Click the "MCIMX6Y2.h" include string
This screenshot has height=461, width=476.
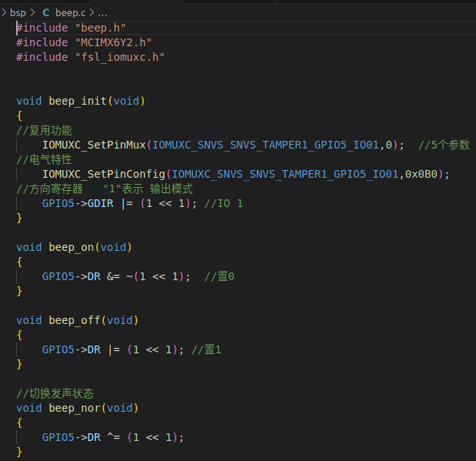pos(113,42)
